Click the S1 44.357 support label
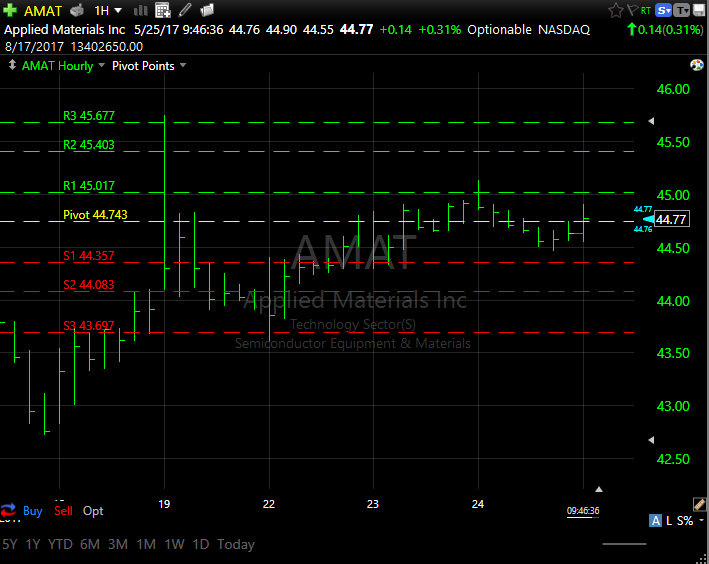This screenshot has width=709, height=564. pyautogui.click(x=89, y=256)
